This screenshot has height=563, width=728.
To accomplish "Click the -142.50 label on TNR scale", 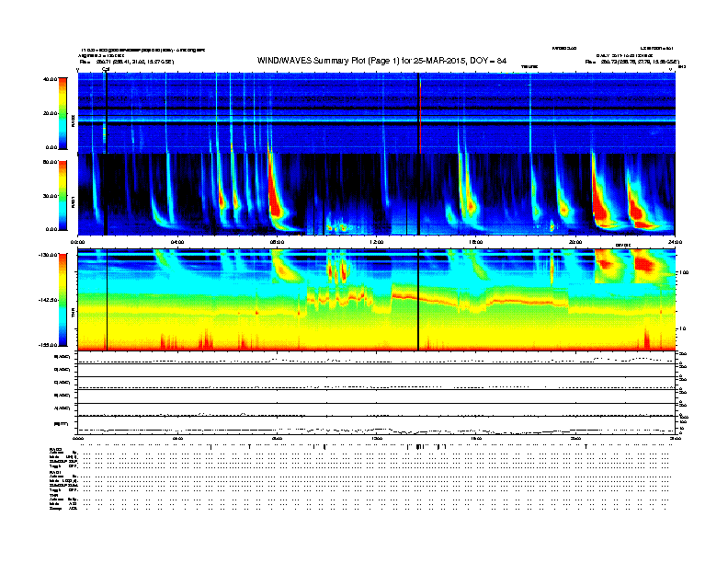I will tap(49, 300).
